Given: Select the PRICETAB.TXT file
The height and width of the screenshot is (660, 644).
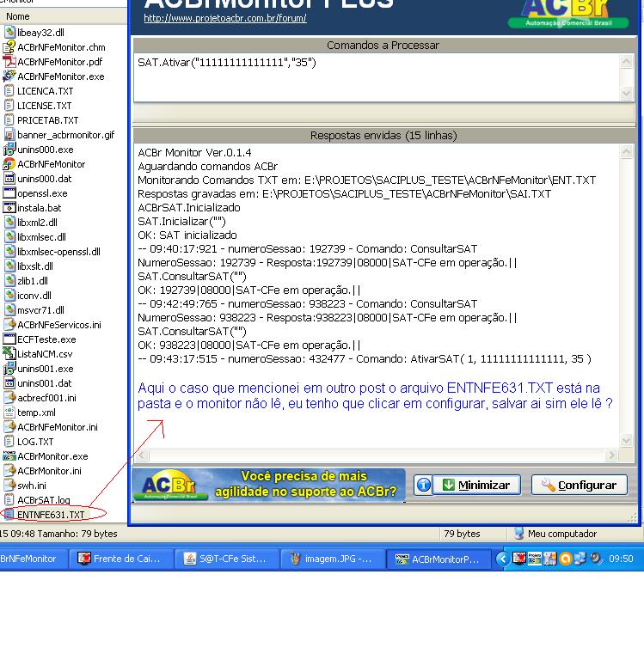Looking at the screenshot, I should pyautogui.click(x=47, y=120).
